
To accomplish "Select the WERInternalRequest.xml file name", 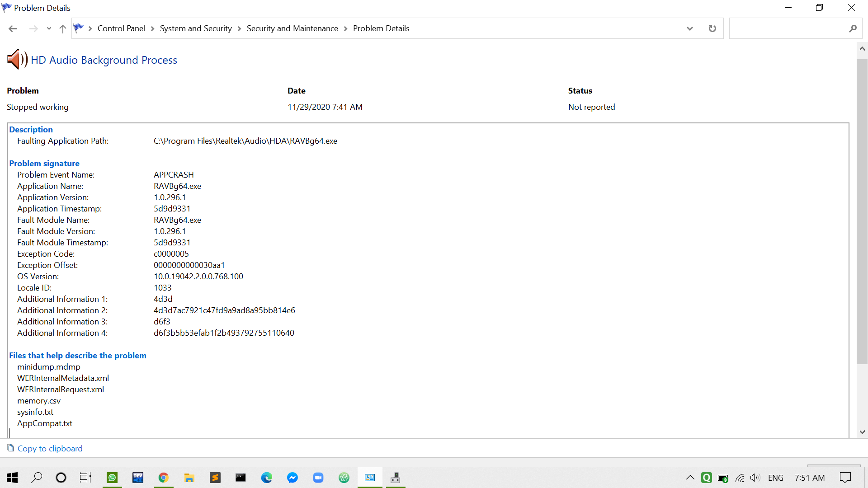I will 61,389.
